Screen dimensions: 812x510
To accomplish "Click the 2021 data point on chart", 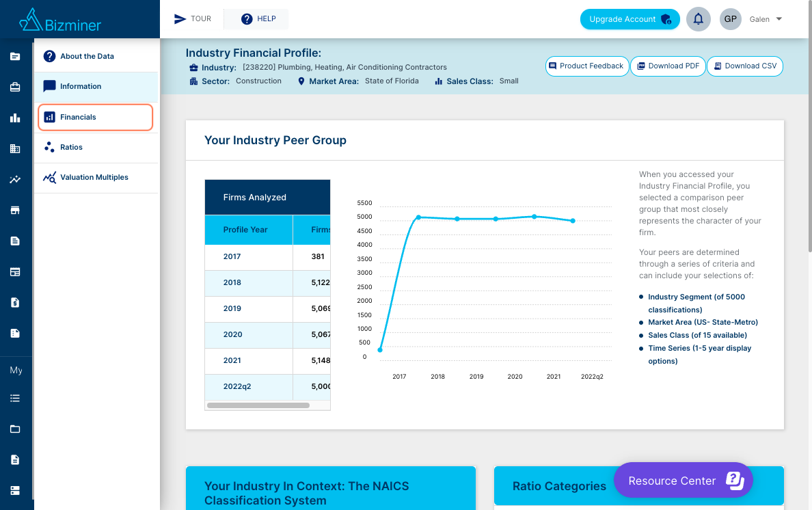I will click(x=534, y=217).
